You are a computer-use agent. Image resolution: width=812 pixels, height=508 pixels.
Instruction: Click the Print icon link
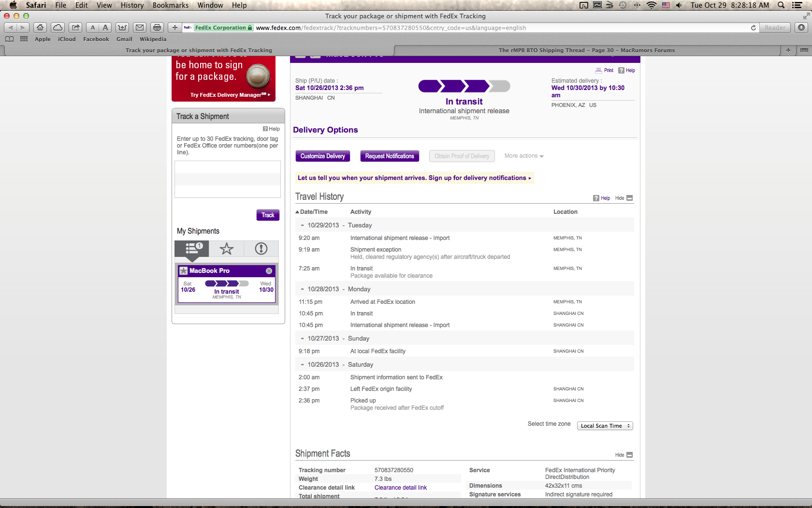604,71
